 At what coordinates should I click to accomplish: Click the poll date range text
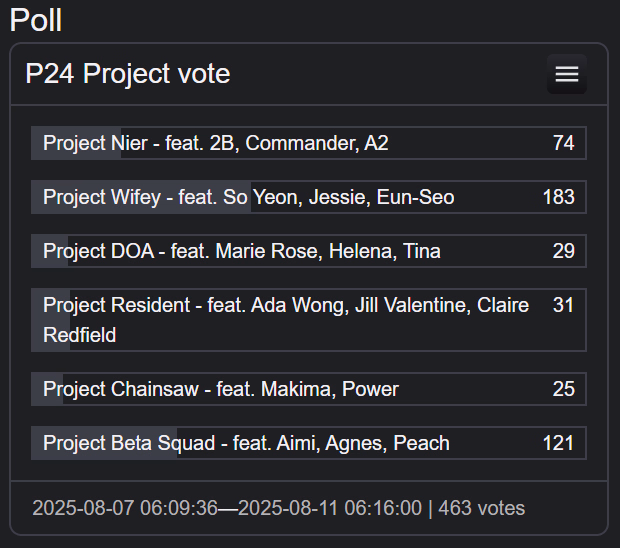coord(226,509)
